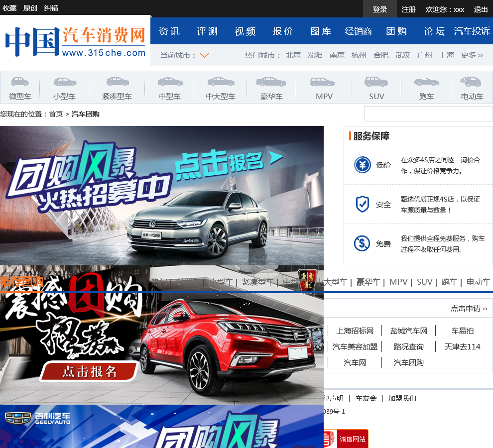The width and height of the screenshot is (493, 448).
Task: Open the 图库 navigation menu
Action: tap(320, 31)
